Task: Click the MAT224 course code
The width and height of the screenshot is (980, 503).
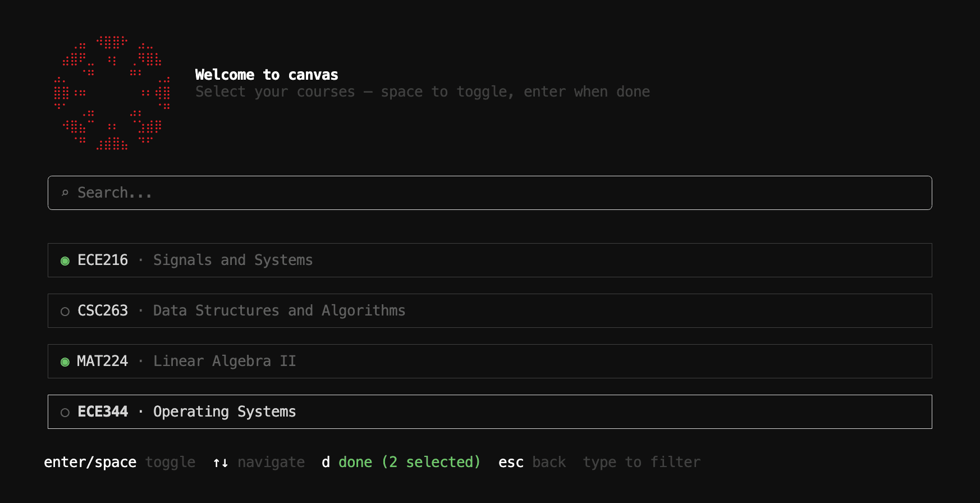Action: point(103,361)
